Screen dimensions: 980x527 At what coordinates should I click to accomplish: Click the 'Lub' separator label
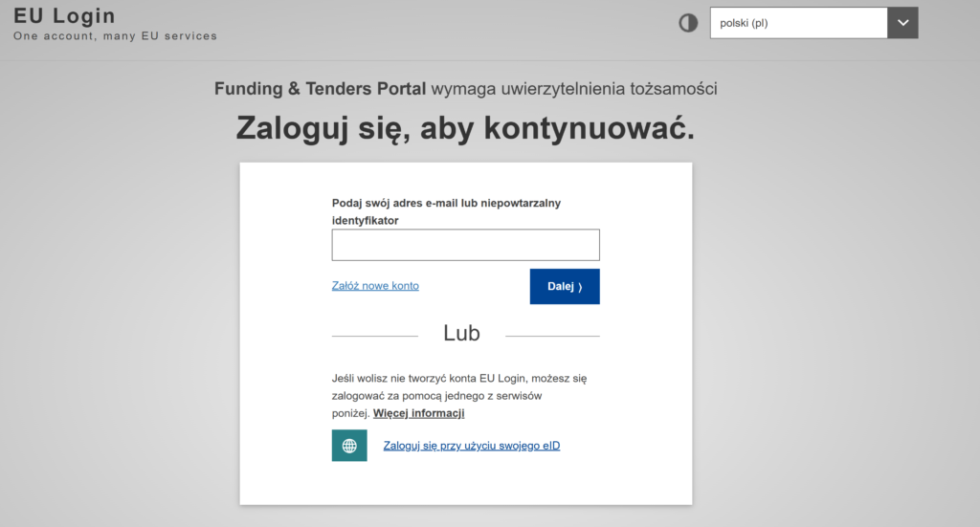[462, 334]
